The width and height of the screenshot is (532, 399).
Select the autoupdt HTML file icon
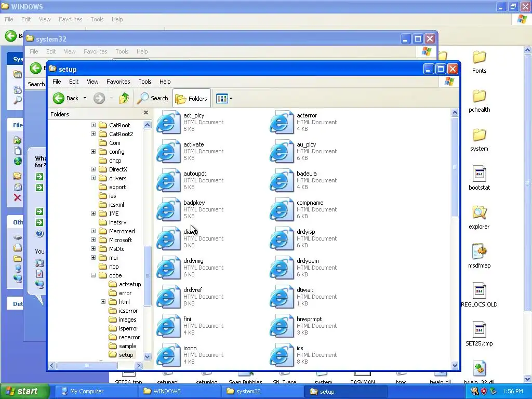click(169, 180)
